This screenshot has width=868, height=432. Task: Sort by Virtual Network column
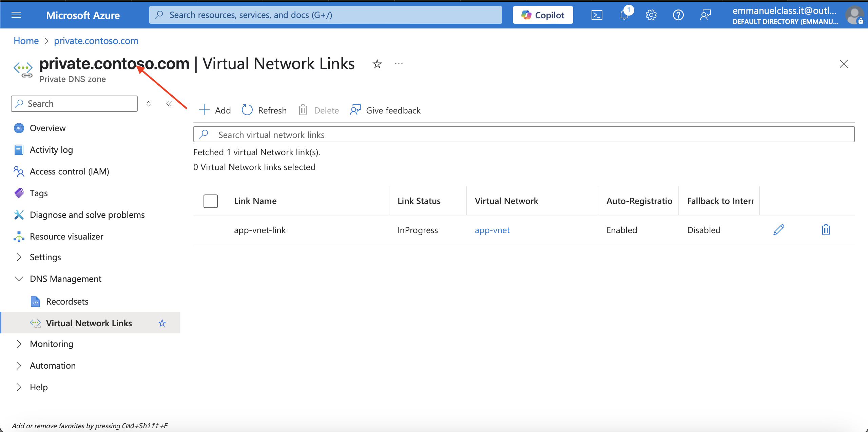[506, 201]
